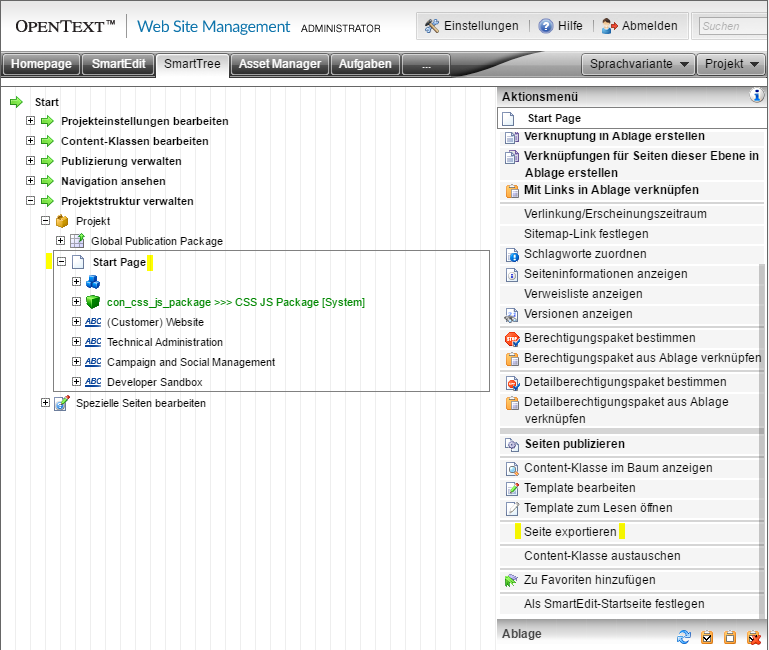The image size is (769, 650).
Task: Click the Template bearbeiten pencil icon
Action: tap(512, 489)
